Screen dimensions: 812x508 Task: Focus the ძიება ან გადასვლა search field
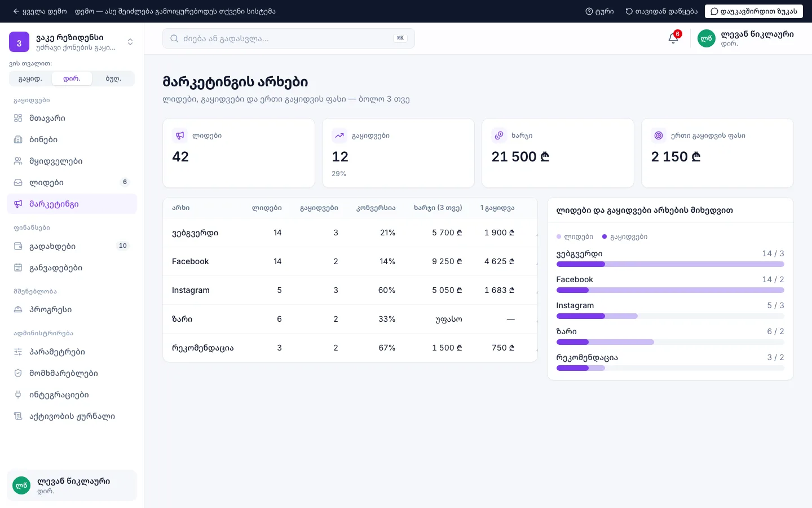click(x=288, y=38)
